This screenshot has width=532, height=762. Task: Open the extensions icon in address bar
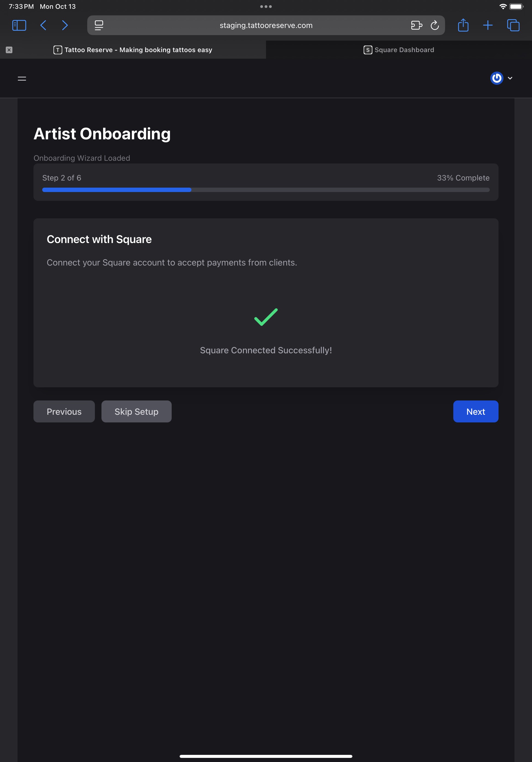416,26
